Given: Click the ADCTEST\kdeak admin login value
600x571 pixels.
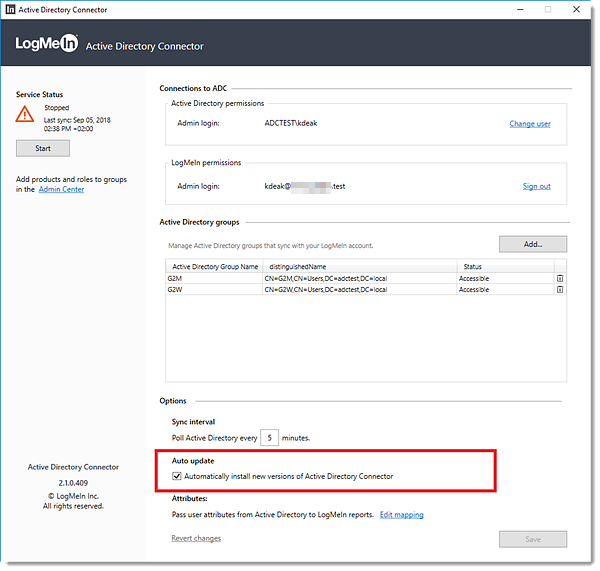Looking at the screenshot, I should click(291, 123).
